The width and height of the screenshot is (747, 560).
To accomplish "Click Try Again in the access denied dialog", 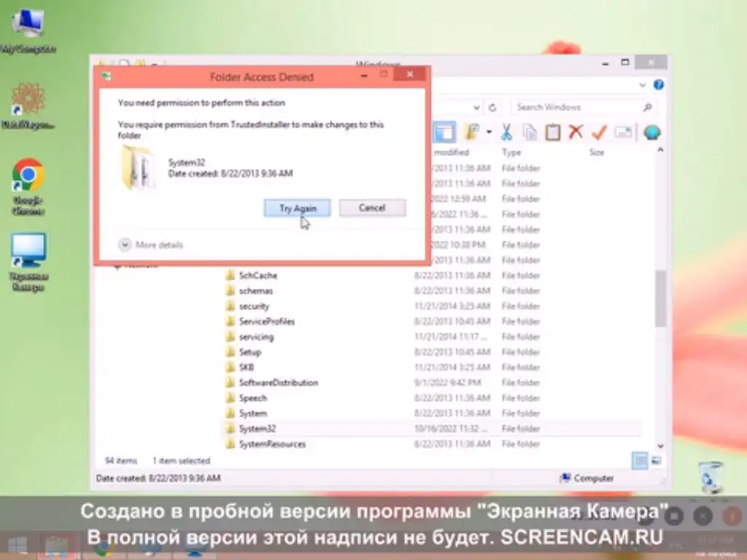I will 298,208.
